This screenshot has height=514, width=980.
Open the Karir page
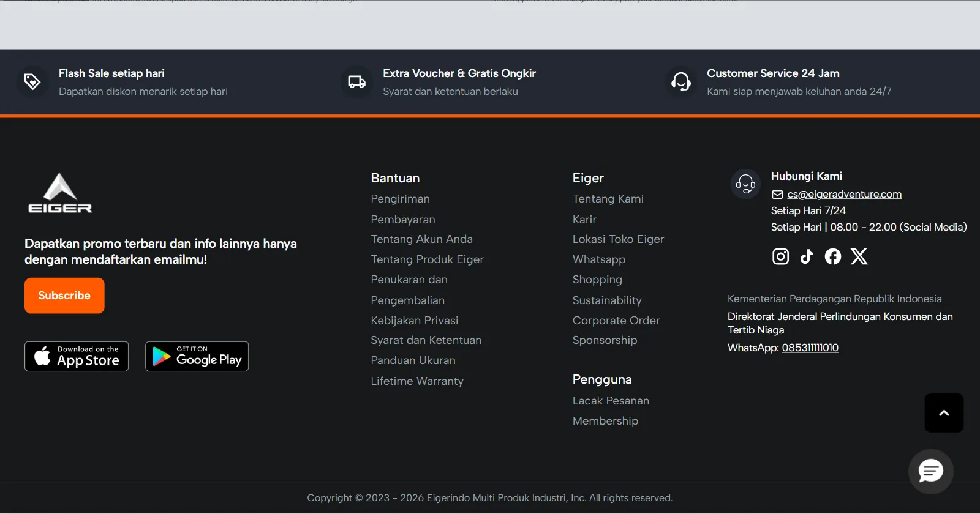pos(584,219)
